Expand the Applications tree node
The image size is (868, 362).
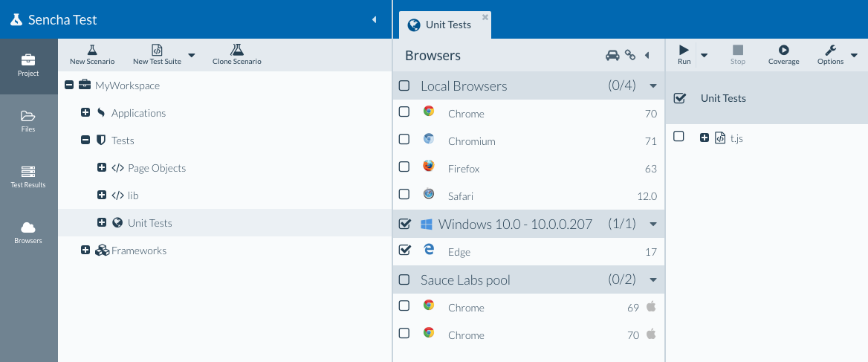85,113
